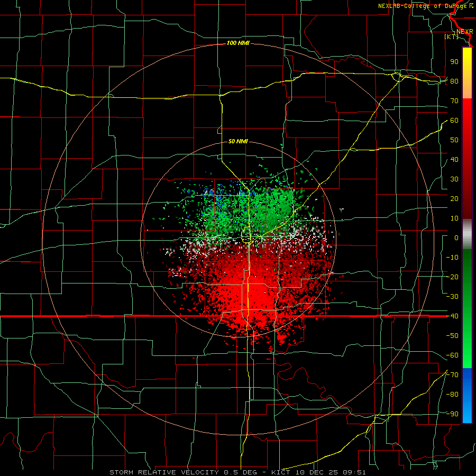This screenshot has height=476, width=476.
Task: Click the 10 value on color scale
Action: 454,218
